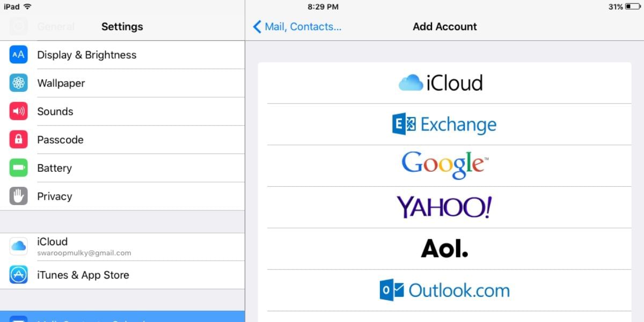This screenshot has width=644, height=322.
Task: Add an Aol. mail account
Action: [x=444, y=249]
